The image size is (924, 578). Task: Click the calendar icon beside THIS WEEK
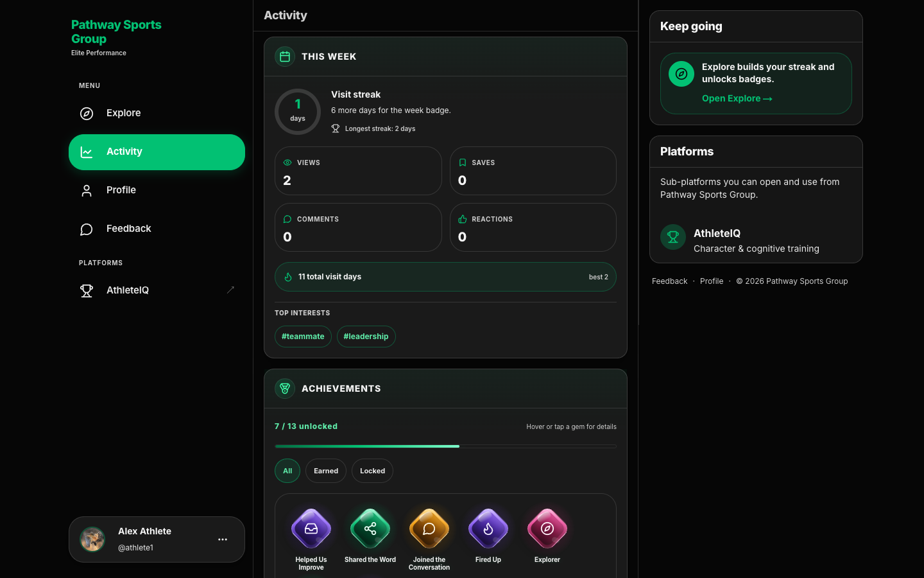pos(285,57)
